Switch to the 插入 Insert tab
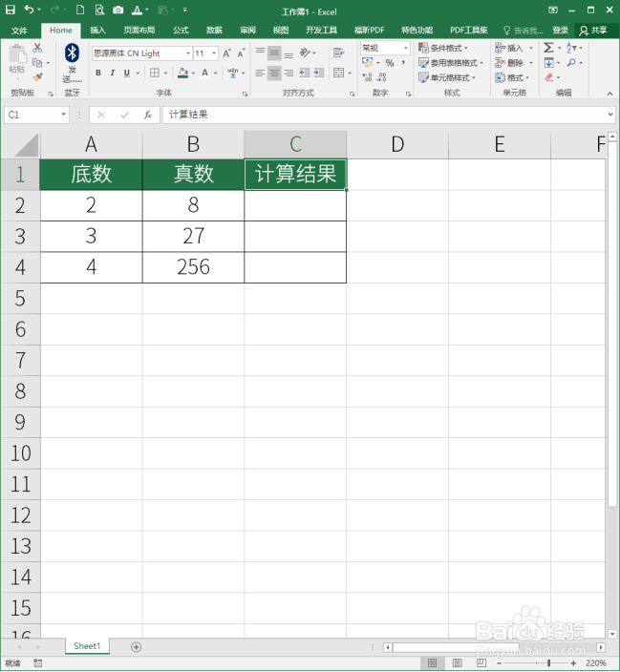Viewport: 620px width, 672px height. (97, 30)
